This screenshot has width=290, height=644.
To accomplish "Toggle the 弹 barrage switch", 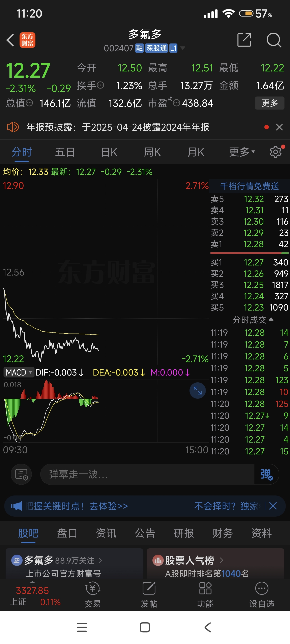I will pos(266,474).
